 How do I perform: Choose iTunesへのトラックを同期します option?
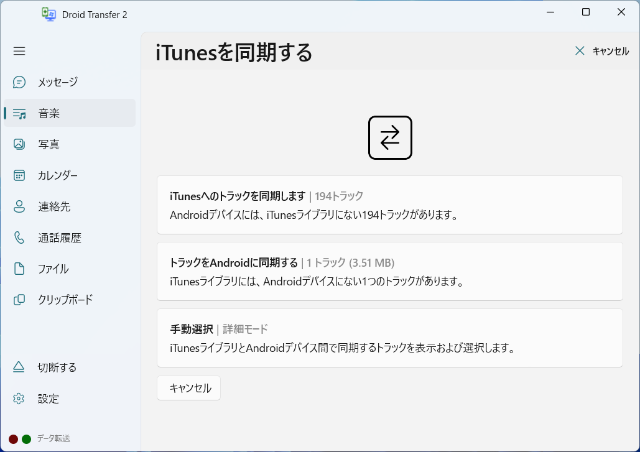coord(390,205)
